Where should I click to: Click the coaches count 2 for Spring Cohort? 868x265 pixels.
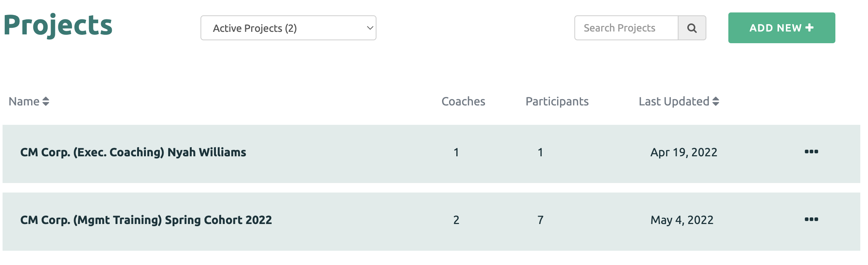pyautogui.click(x=456, y=220)
